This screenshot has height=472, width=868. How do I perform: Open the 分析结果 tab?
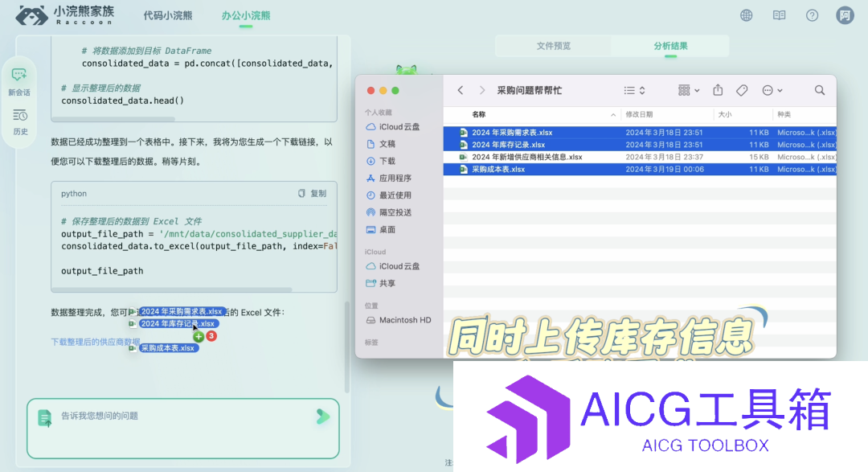click(x=670, y=46)
